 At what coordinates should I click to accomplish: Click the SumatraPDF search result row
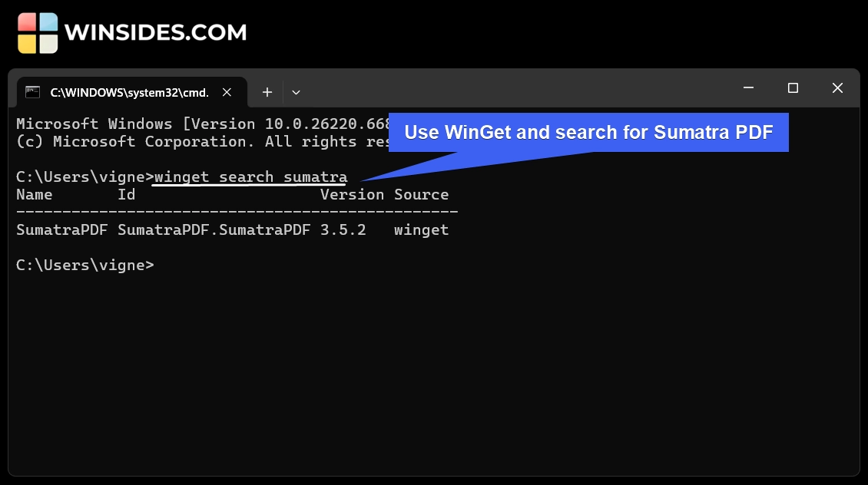coord(230,229)
